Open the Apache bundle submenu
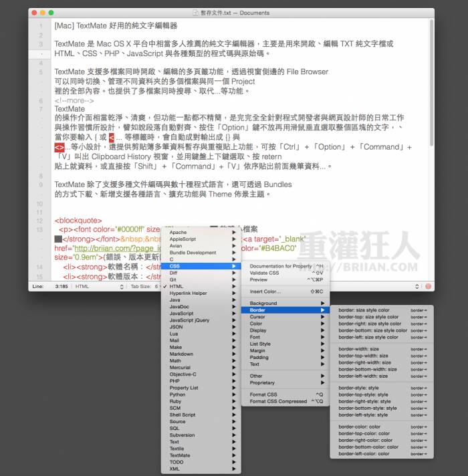Screen dimensions: 468x476 click(201, 232)
